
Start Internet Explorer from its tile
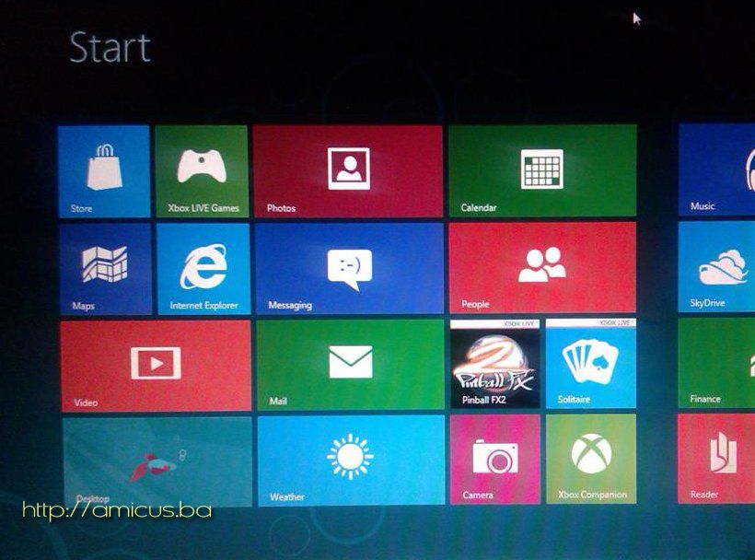coord(203,269)
